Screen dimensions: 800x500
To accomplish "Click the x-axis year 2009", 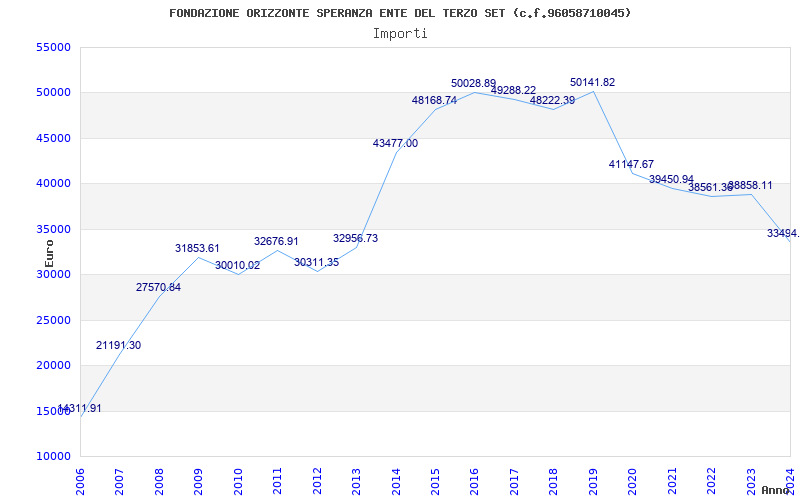I will [199, 482].
